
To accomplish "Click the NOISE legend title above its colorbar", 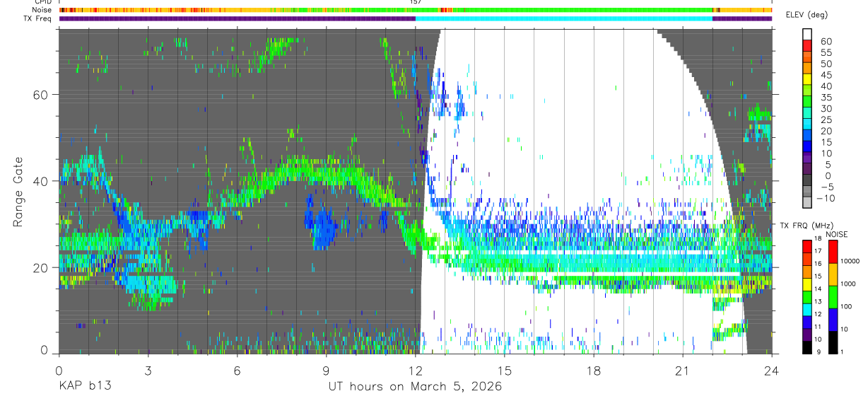I will (838, 235).
